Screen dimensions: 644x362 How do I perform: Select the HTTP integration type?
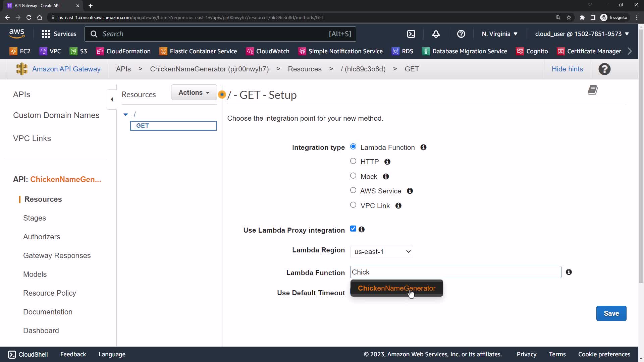353,161
